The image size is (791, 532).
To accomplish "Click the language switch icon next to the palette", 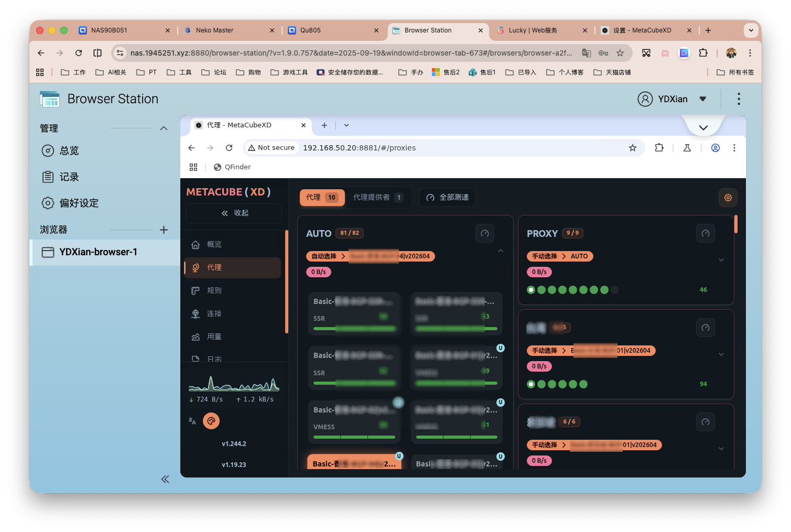I will coord(192,421).
